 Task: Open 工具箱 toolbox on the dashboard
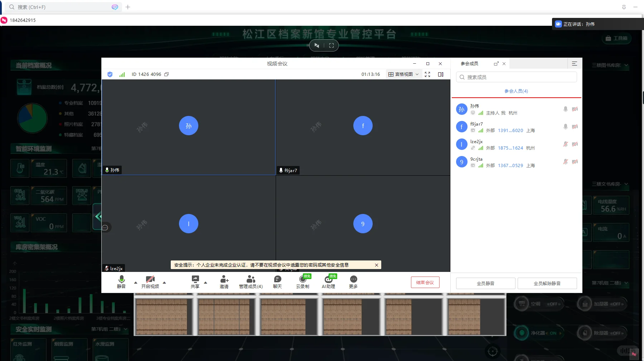tap(617, 38)
